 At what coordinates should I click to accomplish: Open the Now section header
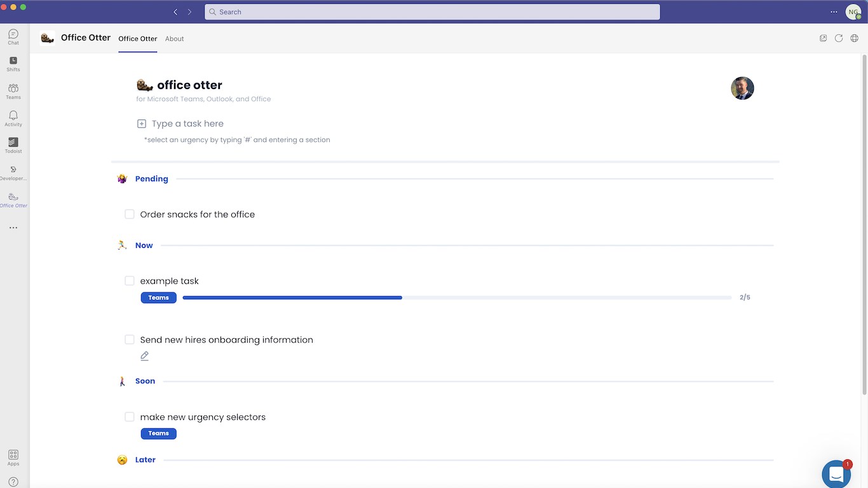pos(144,245)
